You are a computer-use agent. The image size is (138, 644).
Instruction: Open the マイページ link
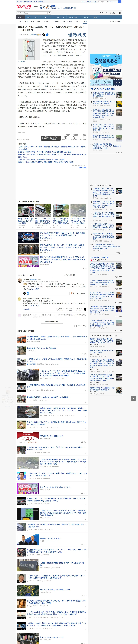[103, 13]
